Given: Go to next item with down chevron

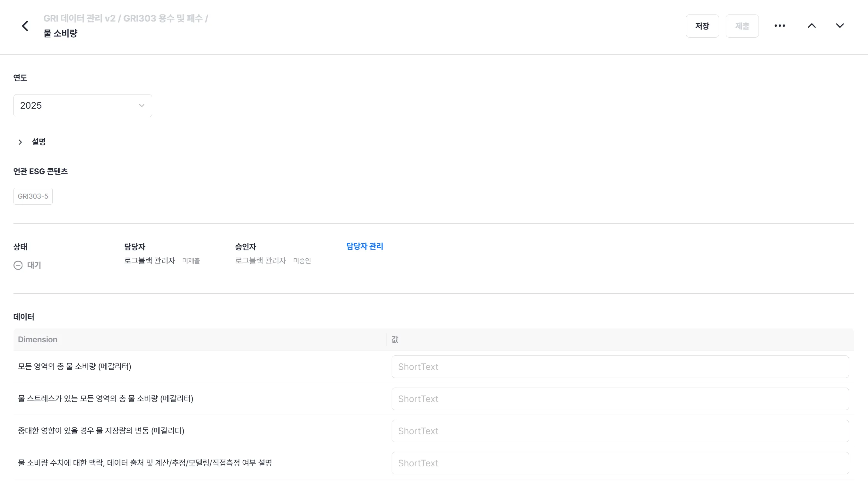Looking at the screenshot, I should 840,26.
